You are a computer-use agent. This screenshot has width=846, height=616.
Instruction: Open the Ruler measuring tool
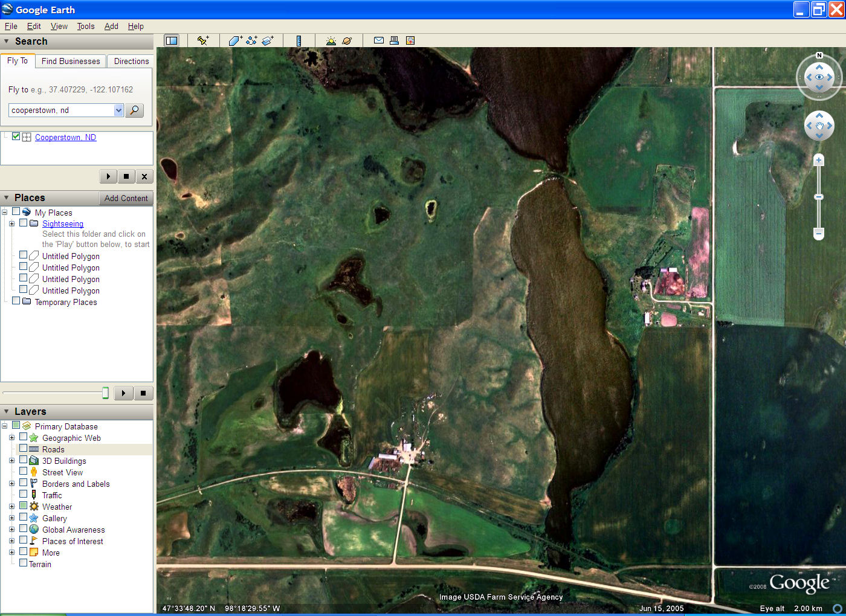coord(299,40)
